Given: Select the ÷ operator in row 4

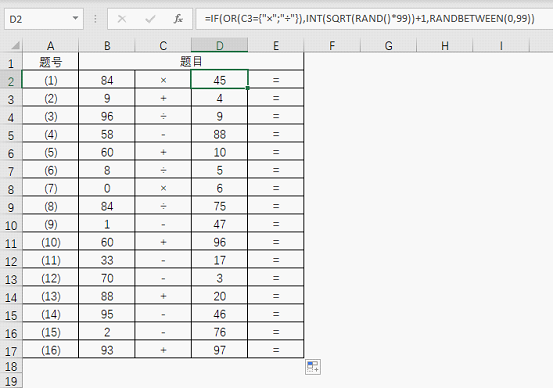Looking at the screenshot, I should 163,116.
